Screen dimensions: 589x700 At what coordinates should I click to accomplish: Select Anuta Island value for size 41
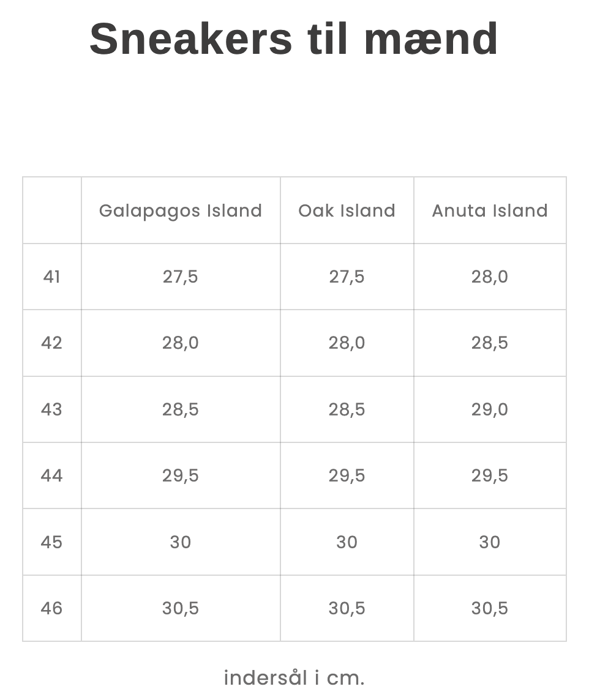pyautogui.click(x=490, y=277)
